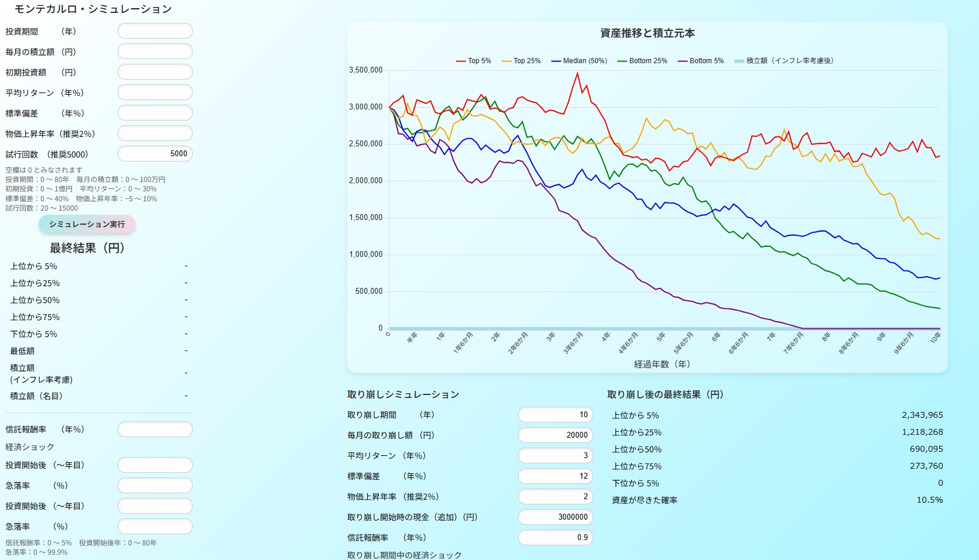This screenshot has width=979, height=560.
Task: Click the withdrawal 信託報酬率 field showing 0.9
Action: [555, 538]
